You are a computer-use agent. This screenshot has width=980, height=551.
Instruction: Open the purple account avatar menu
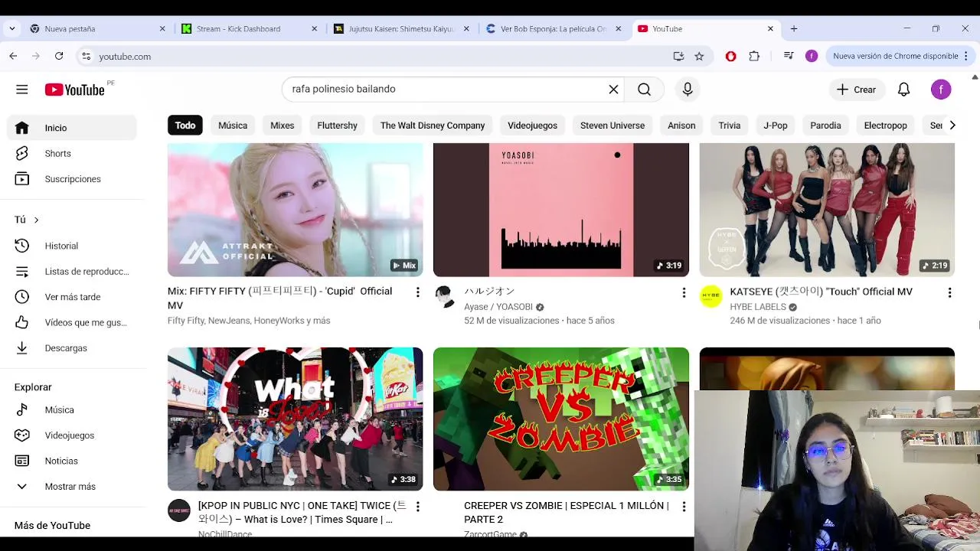941,90
